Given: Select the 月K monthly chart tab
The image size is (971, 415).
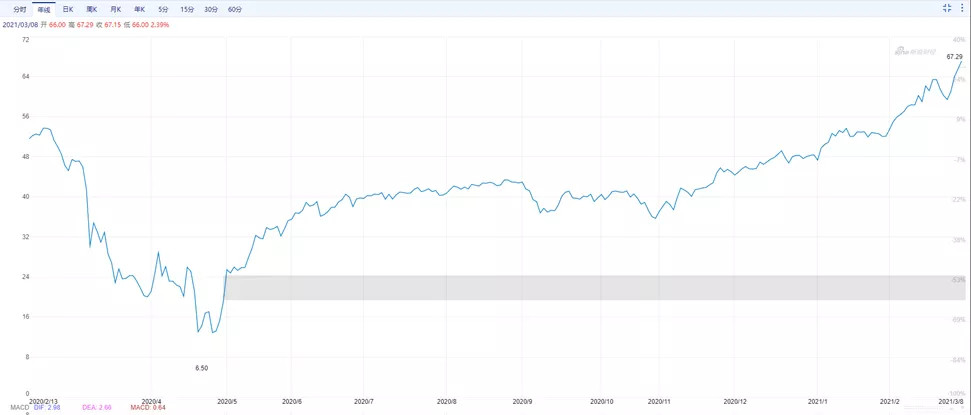Looking at the screenshot, I should click(115, 9).
